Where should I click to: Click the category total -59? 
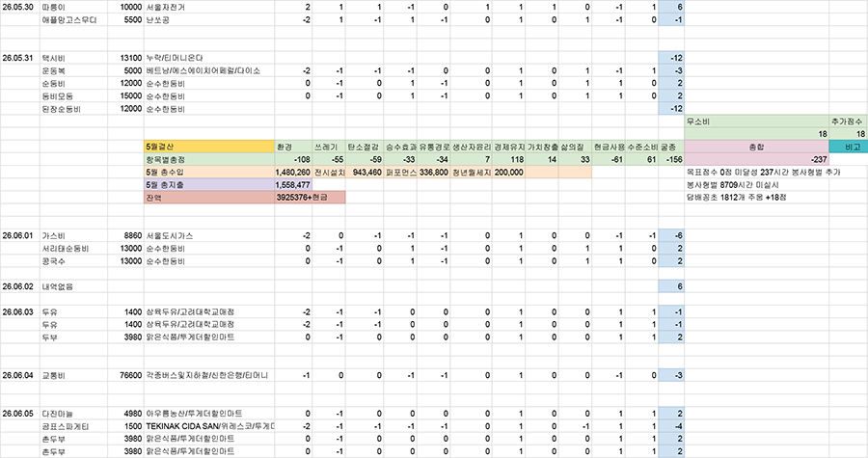click(x=365, y=159)
